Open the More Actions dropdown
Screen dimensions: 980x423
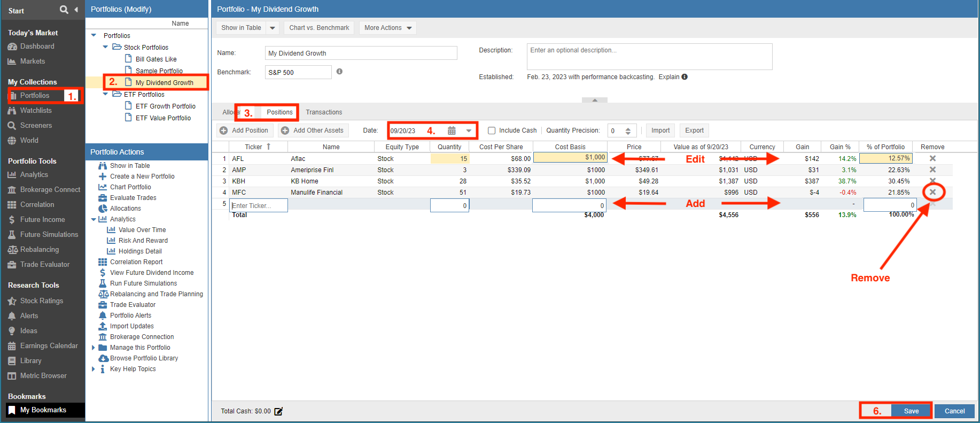coord(388,28)
